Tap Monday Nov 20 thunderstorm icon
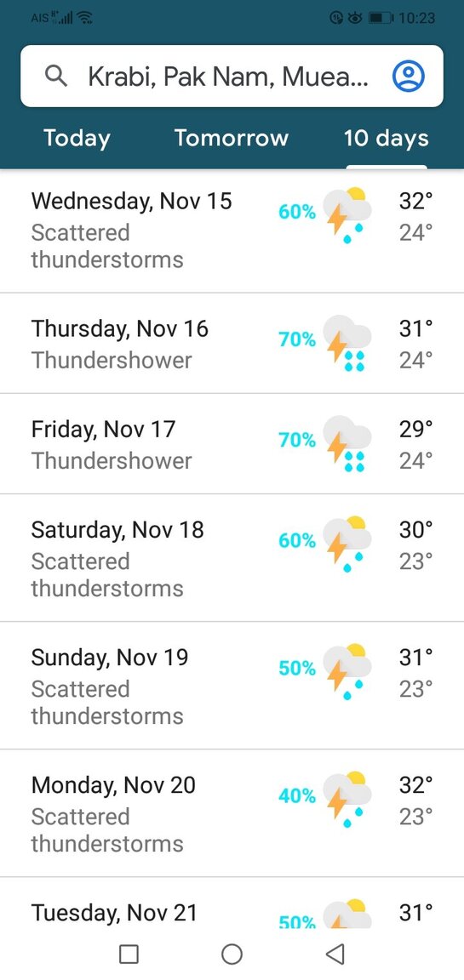The height and width of the screenshot is (980, 464). pos(347,799)
